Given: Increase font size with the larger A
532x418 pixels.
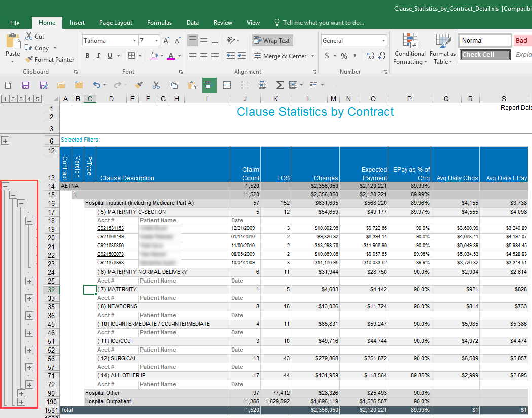Looking at the screenshot, I should (166, 41).
